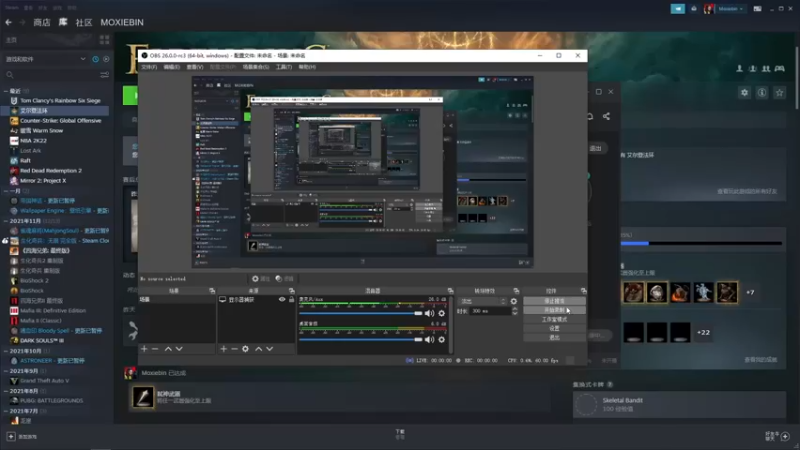Mute the mic/aux speaker in mixer
The image size is (800, 450).
(x=430, y=313)
